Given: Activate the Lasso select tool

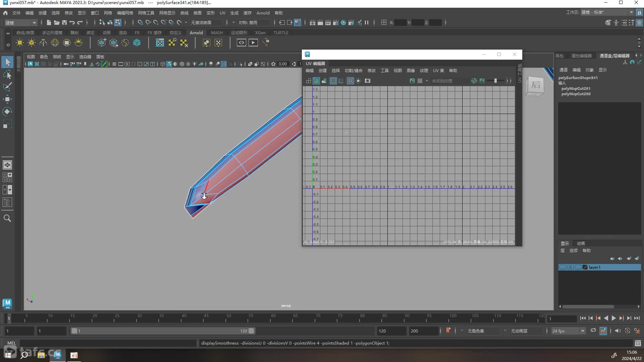Looking at the screenshot, I should pyautogui.click(x=7, y=74).
